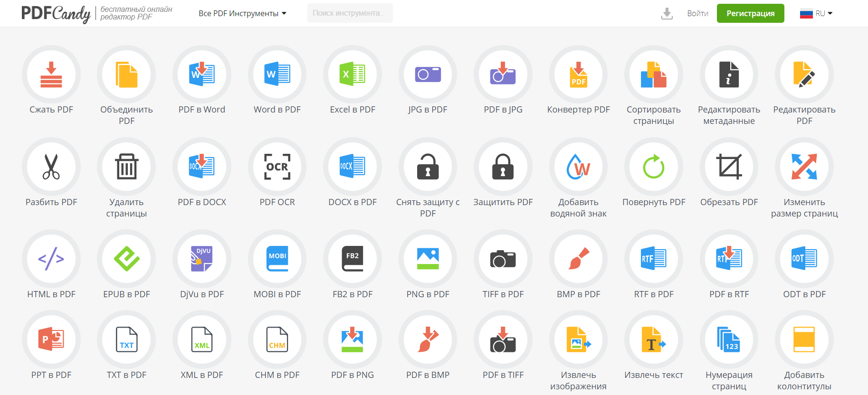Open the Редактировать метаданные tool
The image size is (868, 395).
[729, 75]
